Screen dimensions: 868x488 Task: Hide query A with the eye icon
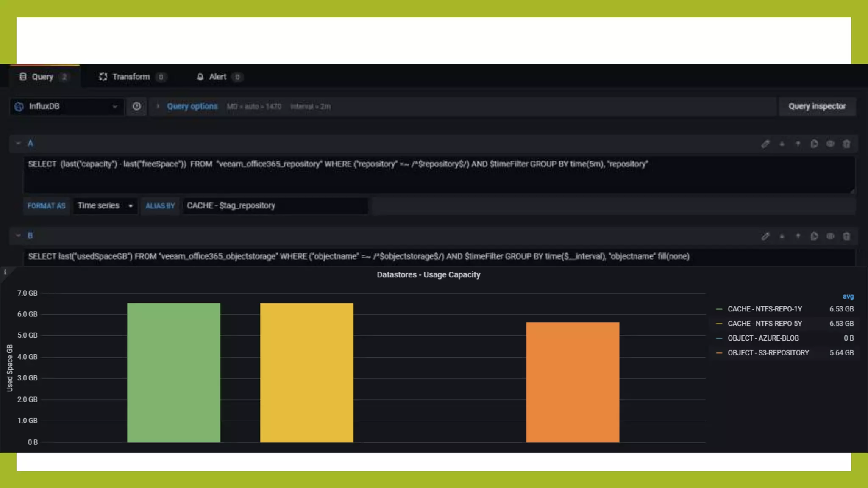tap(830, 144)
